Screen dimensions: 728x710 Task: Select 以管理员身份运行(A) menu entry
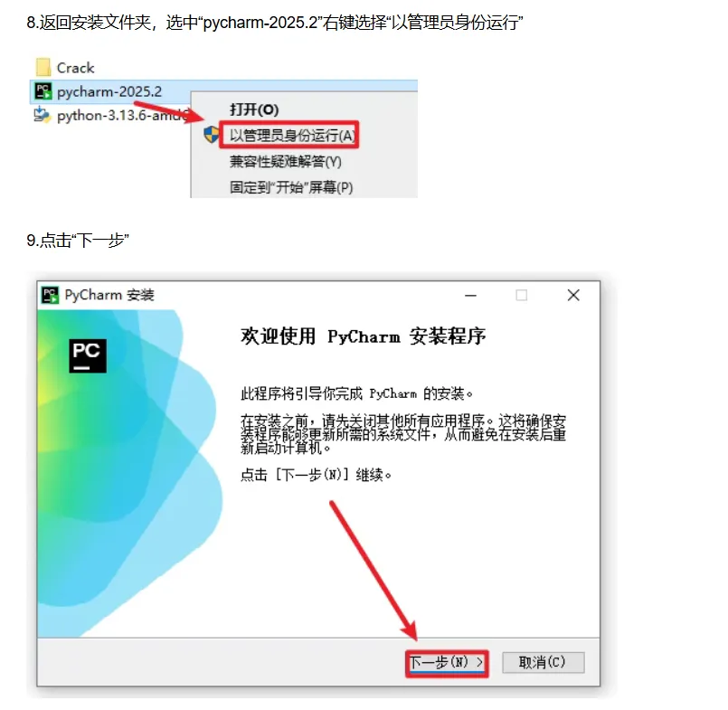pyautogui.click(x=292, y=136)
